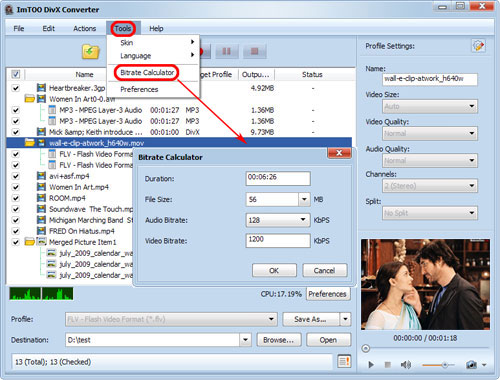Viewport: 500px width, 380px height.
Task: Click the Soundwave The Touch file icon
Action: click(x=41, y=209)
